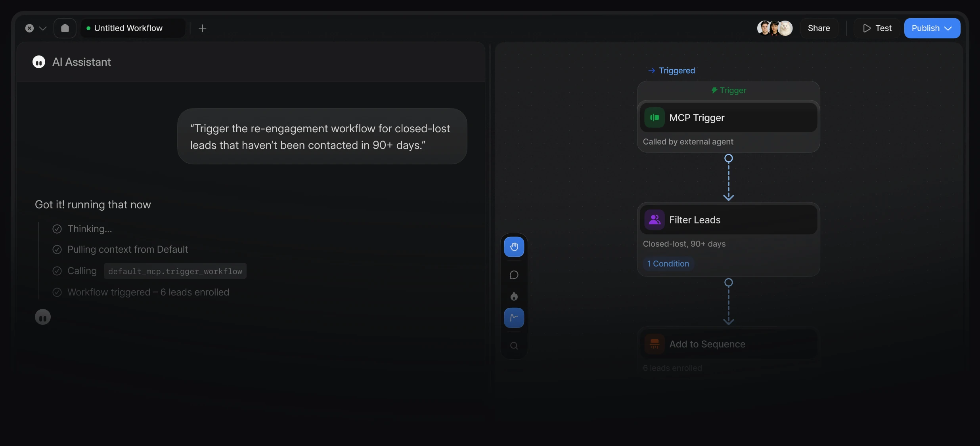Click 'Pulling context from Default' text

point(128,250)
